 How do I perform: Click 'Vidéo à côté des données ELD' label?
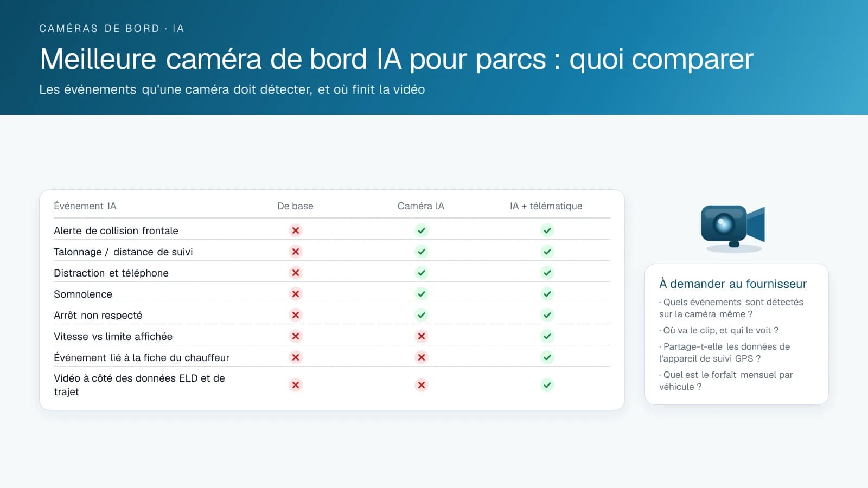pos(139,385)
